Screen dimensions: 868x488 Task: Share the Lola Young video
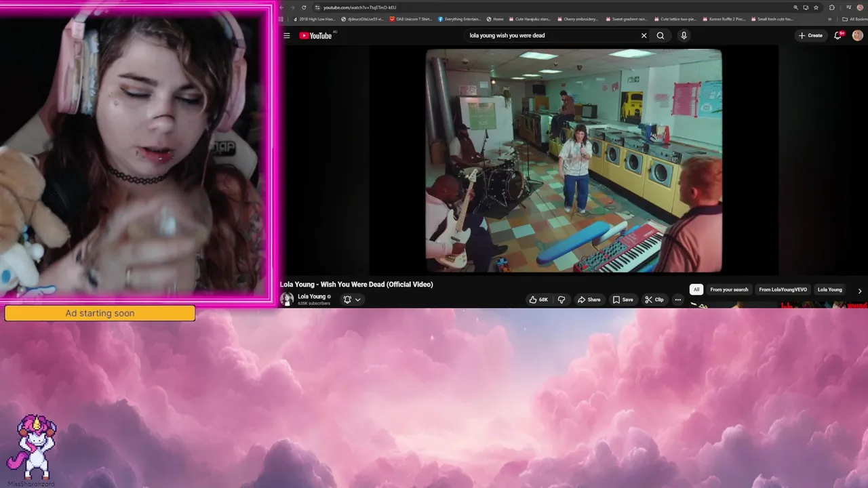[589, 300]
